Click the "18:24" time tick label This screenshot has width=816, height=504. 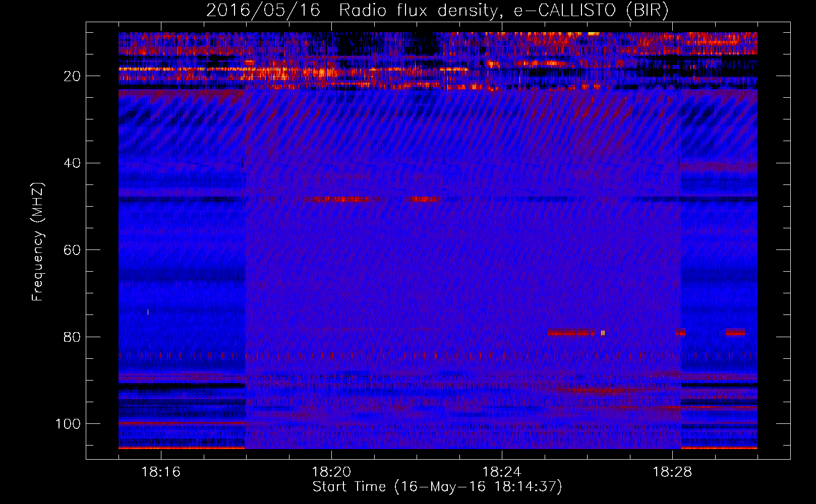click(x=502, y=472)
